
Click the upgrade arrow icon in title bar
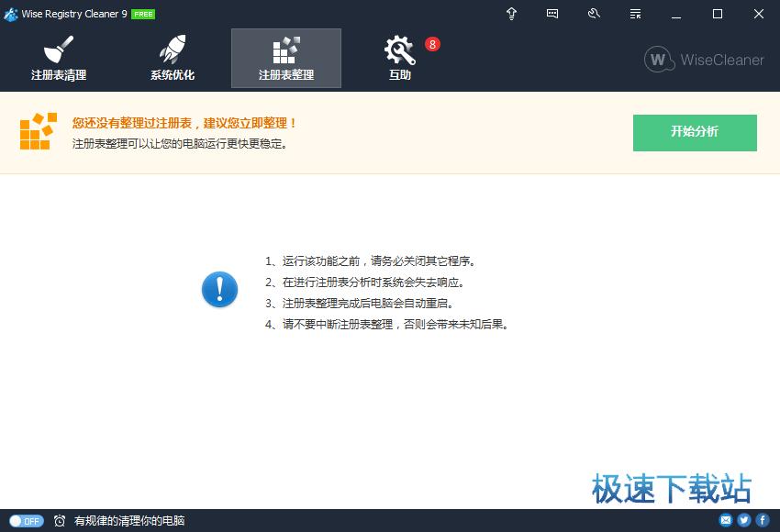pos(512,14)
